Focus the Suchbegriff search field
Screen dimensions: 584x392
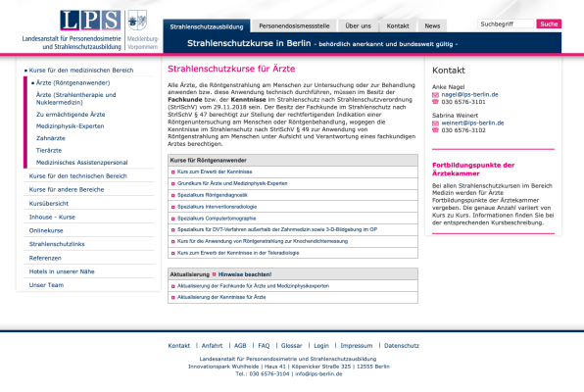(x=506, y=24)
